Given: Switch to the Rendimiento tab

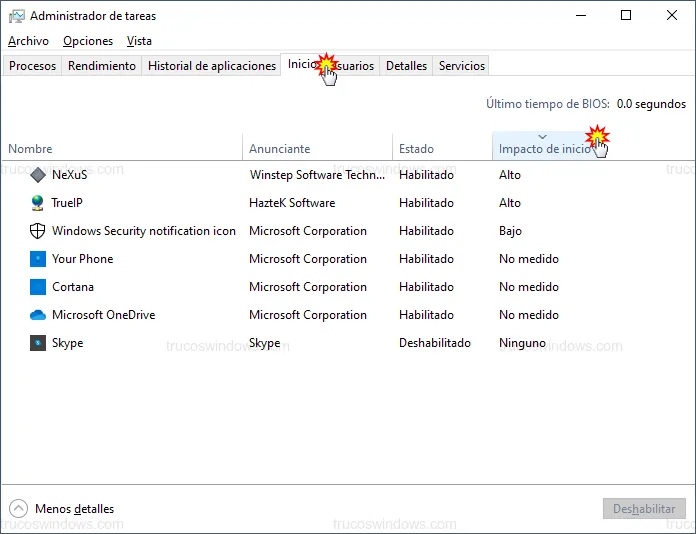Looking at the screenshot, I should click(x=102, y=66).
